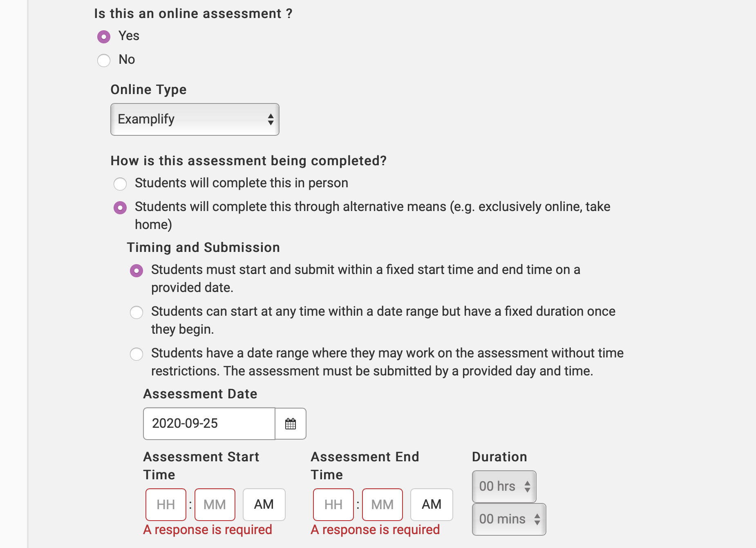Image resolution: width=756 pixels, height=548 pixels.
Task: Select complete through alternative means option
Action: 120,208
